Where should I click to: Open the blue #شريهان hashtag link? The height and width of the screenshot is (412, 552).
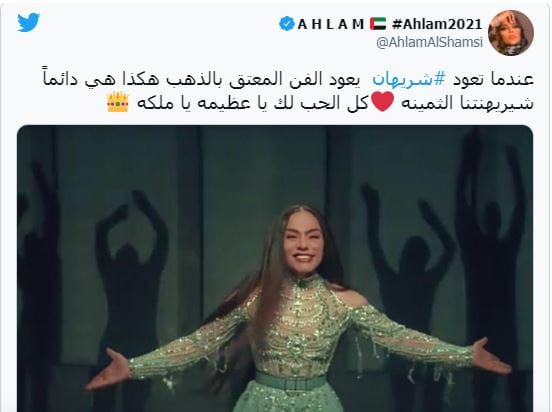409,79
